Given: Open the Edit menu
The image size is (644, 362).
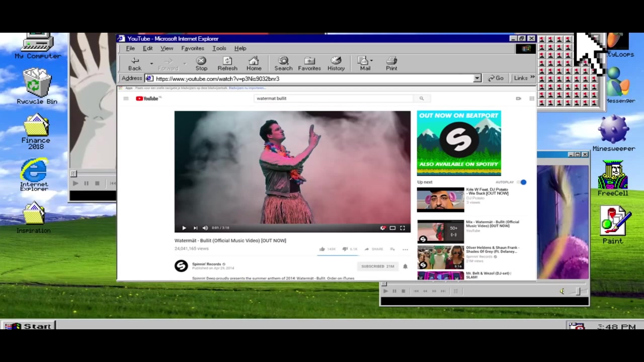Looking at the screenshot, I should coord(147,48).
